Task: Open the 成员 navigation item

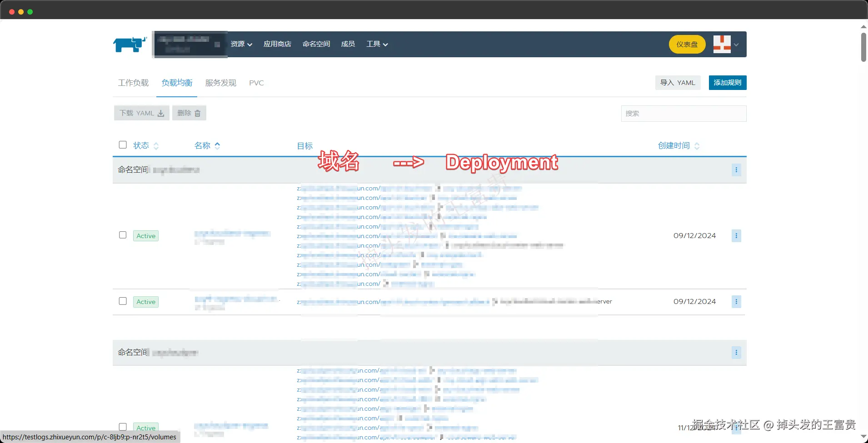Action: [348, 44]
